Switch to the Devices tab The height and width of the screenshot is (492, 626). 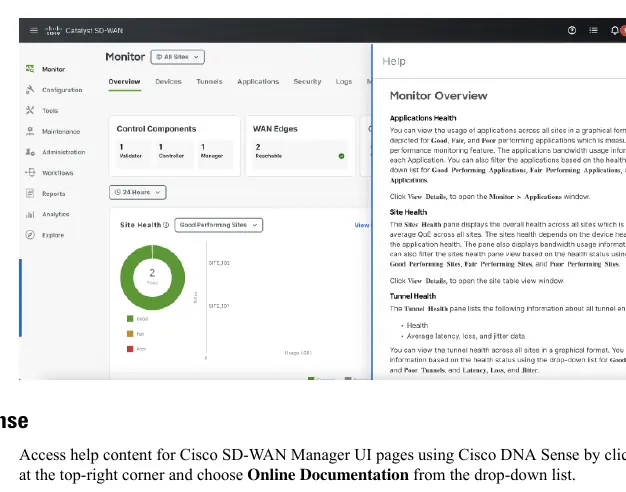(168, 81)
